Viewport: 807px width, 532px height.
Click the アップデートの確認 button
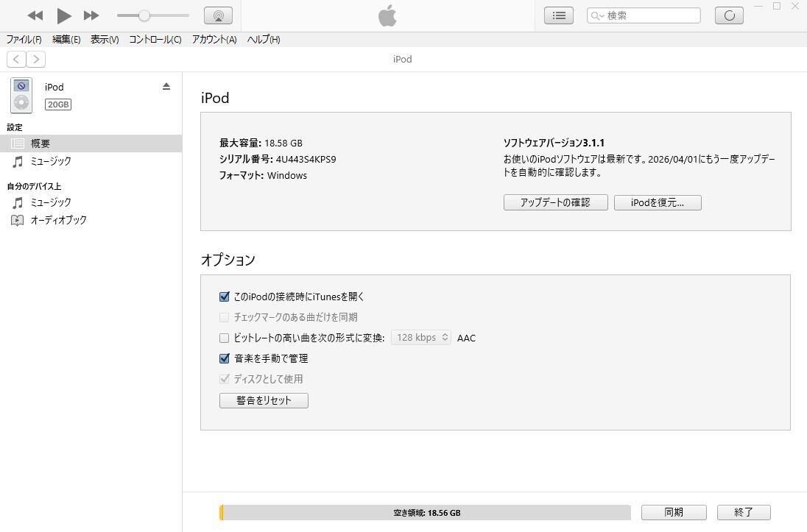pos(555,202)
